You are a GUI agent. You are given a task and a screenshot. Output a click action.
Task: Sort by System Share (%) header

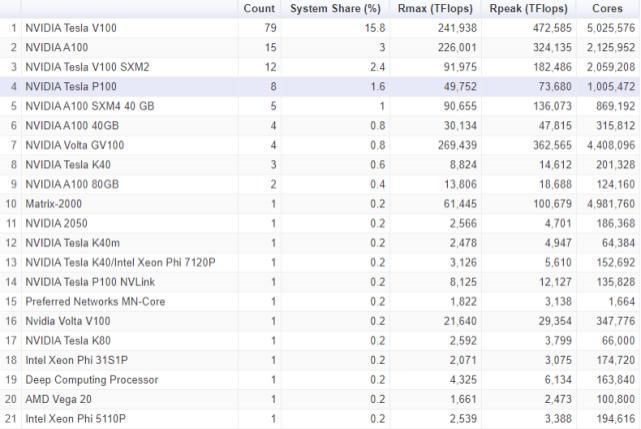point(335,9)
